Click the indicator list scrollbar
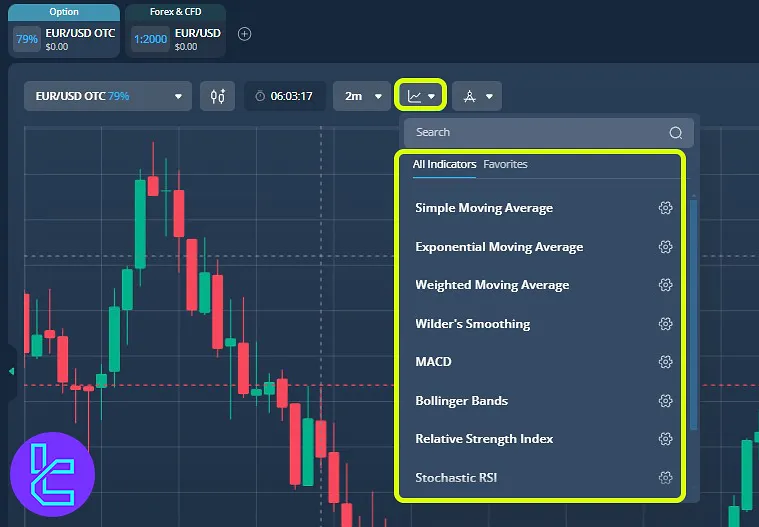759x527 pixels. (x=694, y=315)
